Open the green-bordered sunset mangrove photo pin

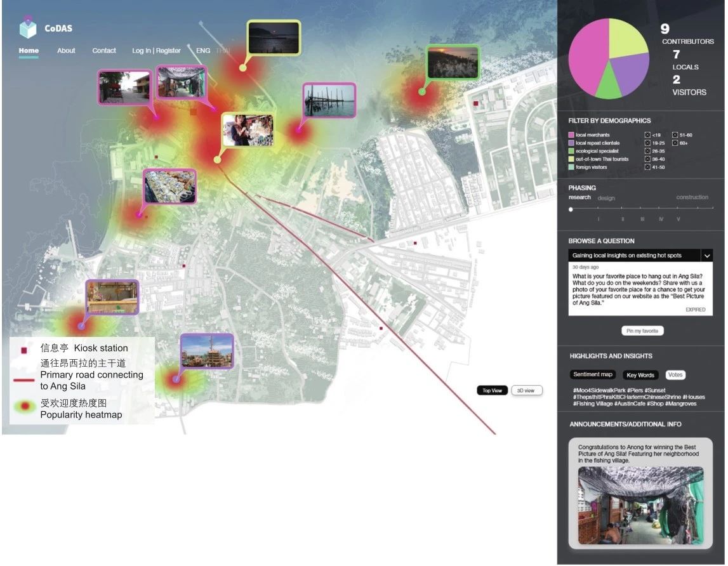point(453,62)
